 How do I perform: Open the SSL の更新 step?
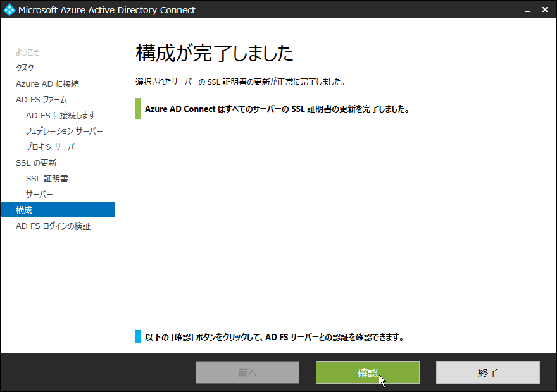(36, 163)
